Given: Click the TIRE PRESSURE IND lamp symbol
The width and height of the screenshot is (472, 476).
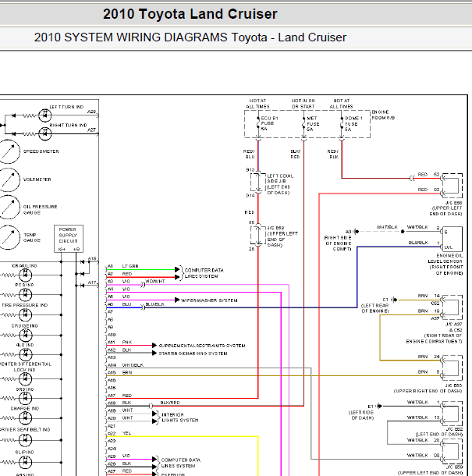Looking at the screenshot, I should click(x=25, y=314).
